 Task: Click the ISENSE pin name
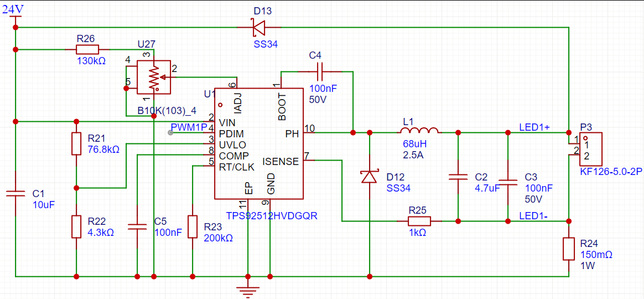(x=281, y=162)
